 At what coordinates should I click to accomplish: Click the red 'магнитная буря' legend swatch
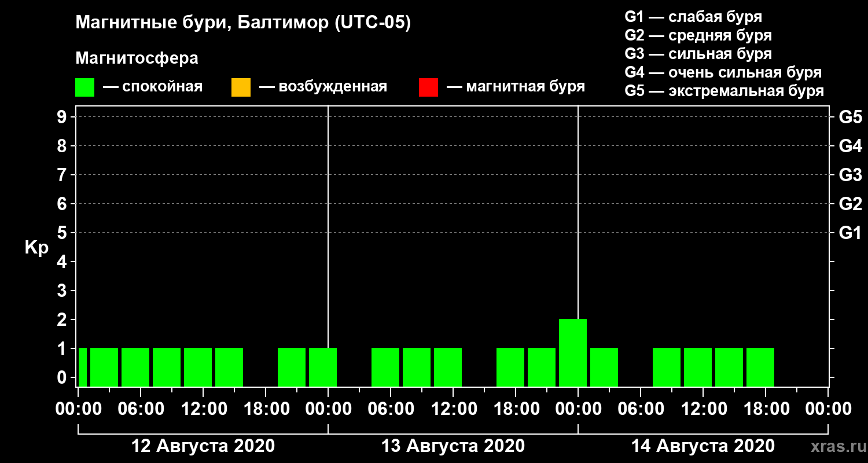(x=428, y=87)
